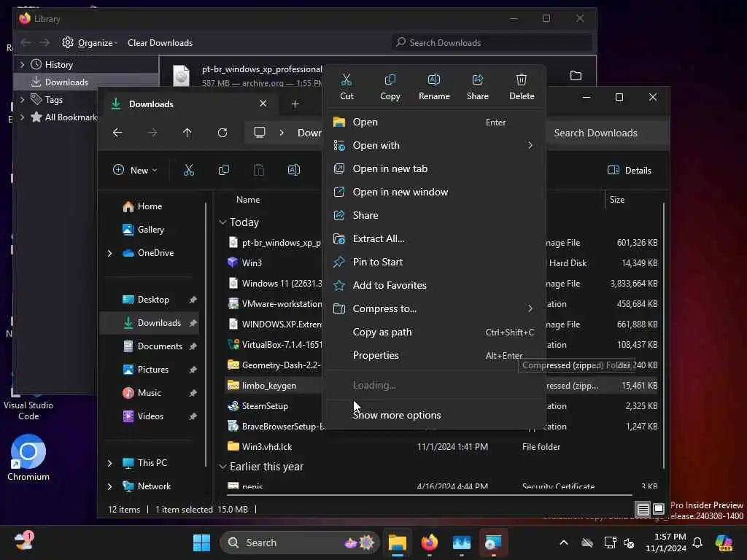This screenshot has width=747, height=560.
Task: Choose Extract All... in context menu
Action: point(435,238)
